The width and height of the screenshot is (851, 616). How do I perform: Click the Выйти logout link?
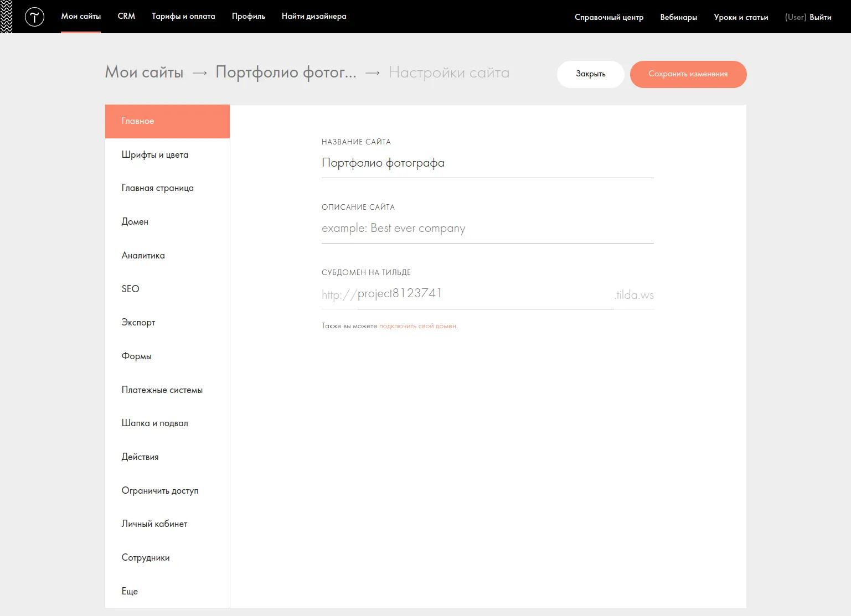(x=820, y=17)
